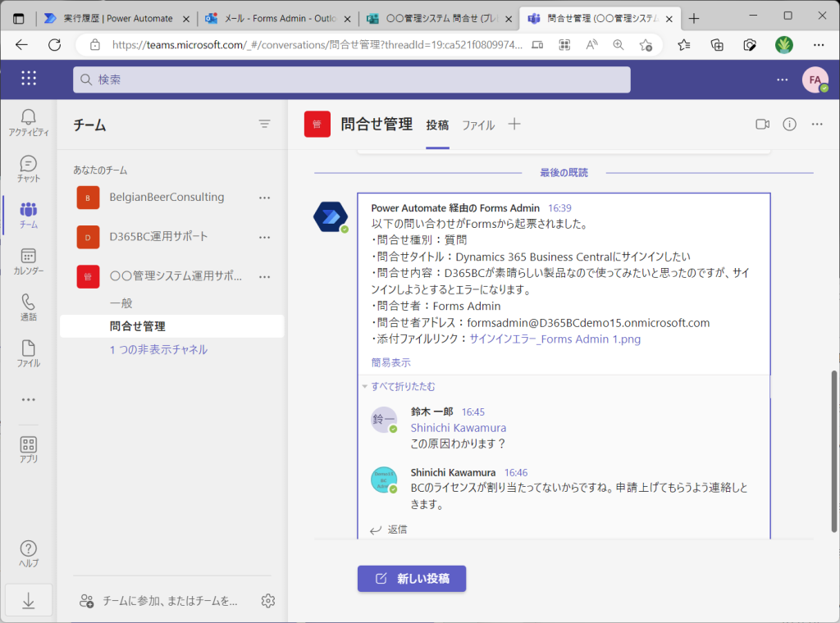Switch to ファイル tab
Screen dimensions: 840x623
click(x=478, y=125)
